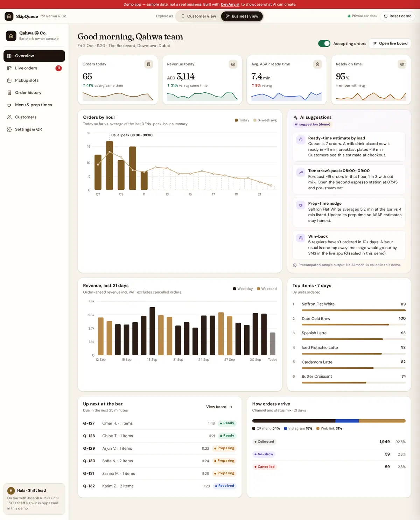
Task: Open the Customers section
Action: click(34, 117)
